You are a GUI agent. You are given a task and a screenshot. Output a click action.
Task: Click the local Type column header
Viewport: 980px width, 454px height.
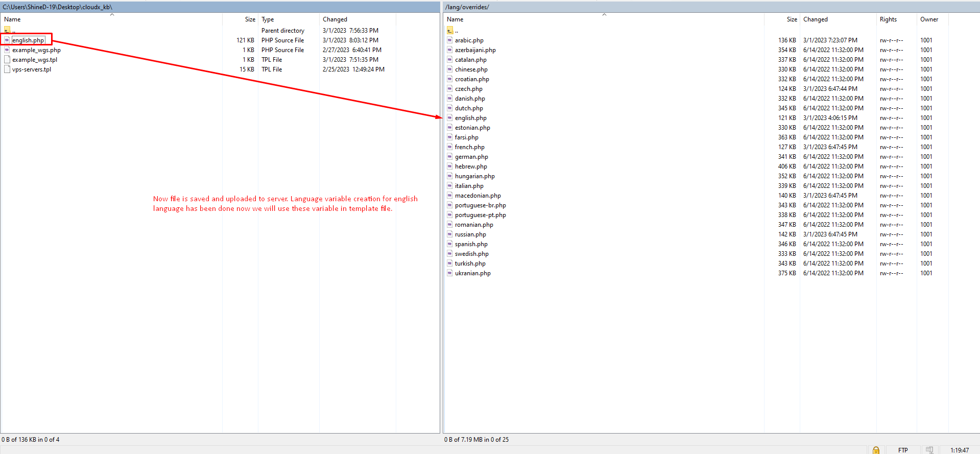point(268,19)
